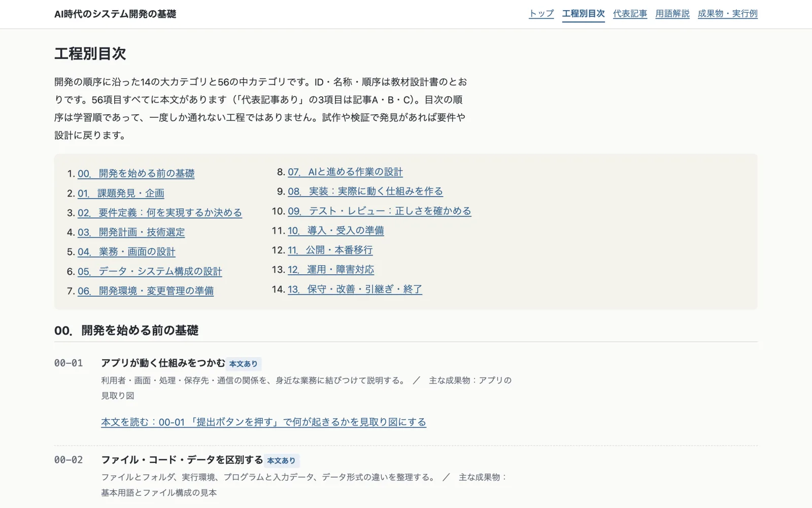
Task: Jump to 09. テスト・レビュー:正しさを確かめる
Action: click(x=380, y=211)
